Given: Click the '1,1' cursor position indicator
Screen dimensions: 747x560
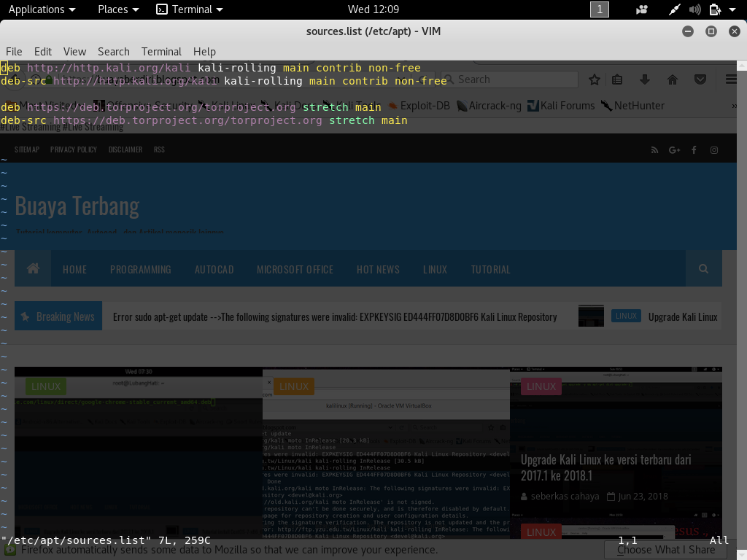Looking at the screenshot, I should (627, 540).
